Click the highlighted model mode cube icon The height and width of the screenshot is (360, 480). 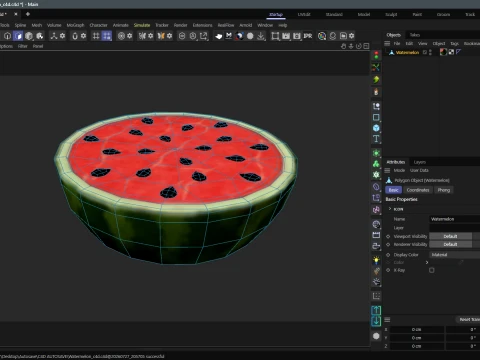18,36
